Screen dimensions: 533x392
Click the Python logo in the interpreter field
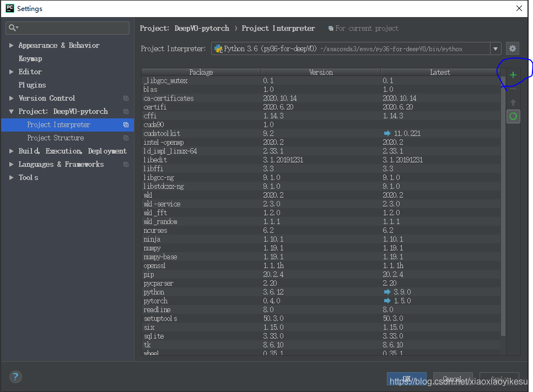click(x=217, y=48)
